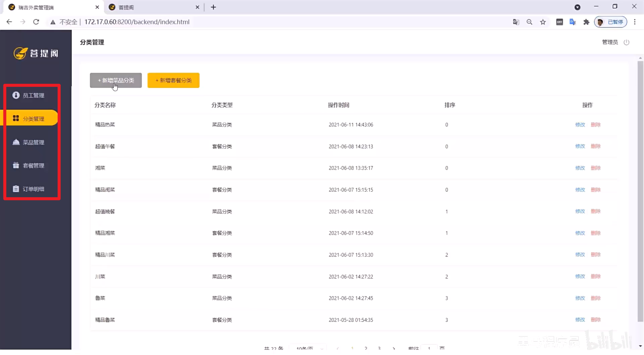
Task: Click the address bar URL field
Action: 137,22
